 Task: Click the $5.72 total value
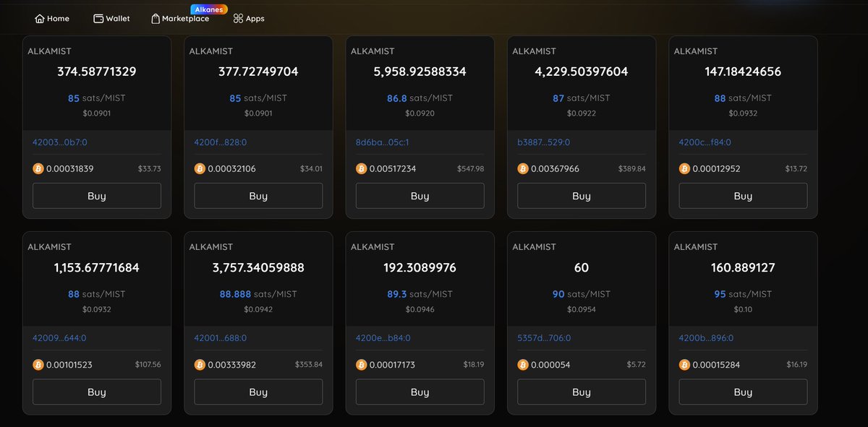coord(637,365)
